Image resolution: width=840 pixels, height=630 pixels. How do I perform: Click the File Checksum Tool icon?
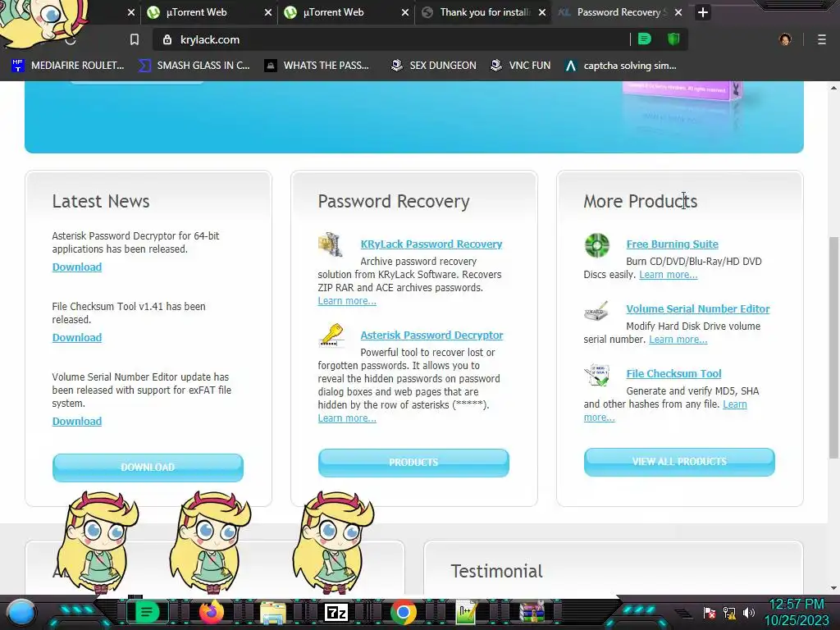coord(597,375)
